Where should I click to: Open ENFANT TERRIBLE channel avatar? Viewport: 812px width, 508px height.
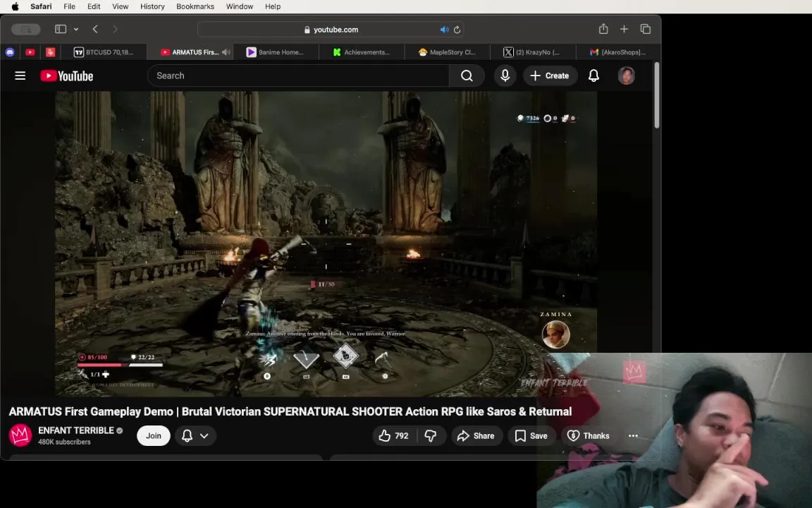pyautogui.click(x=20, y=435)
